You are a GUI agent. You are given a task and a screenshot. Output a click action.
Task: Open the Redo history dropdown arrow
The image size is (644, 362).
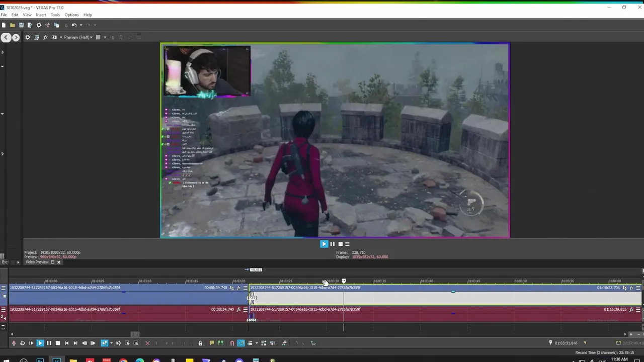[95, 25]
